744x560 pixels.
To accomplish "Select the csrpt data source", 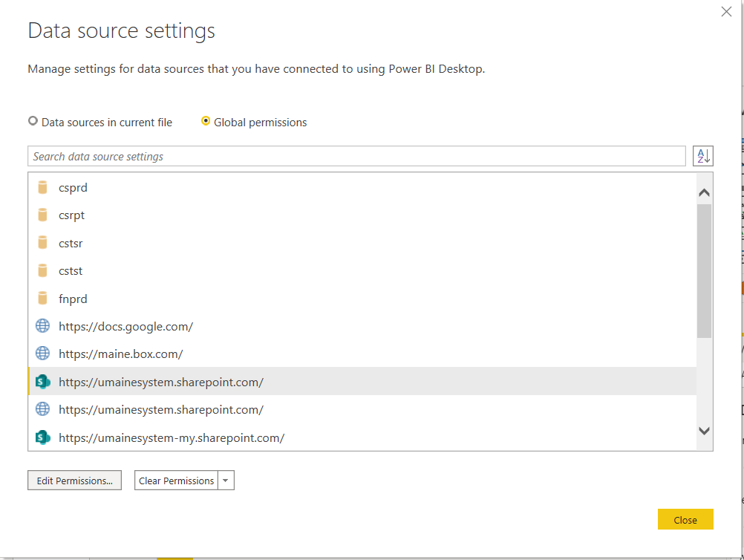I will click(x=362, y=215).
